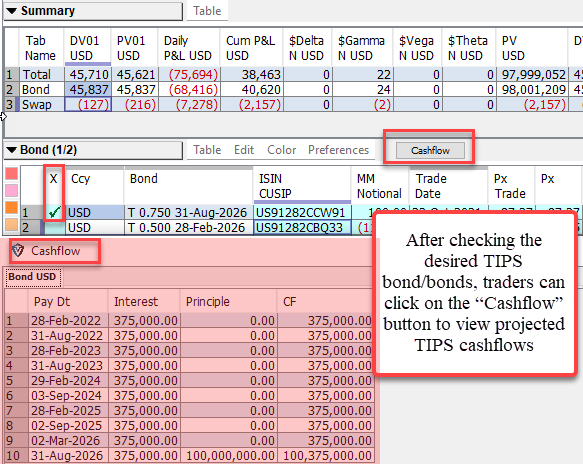
Task: Click the Pay Dt column header
Action: point(67,302)
